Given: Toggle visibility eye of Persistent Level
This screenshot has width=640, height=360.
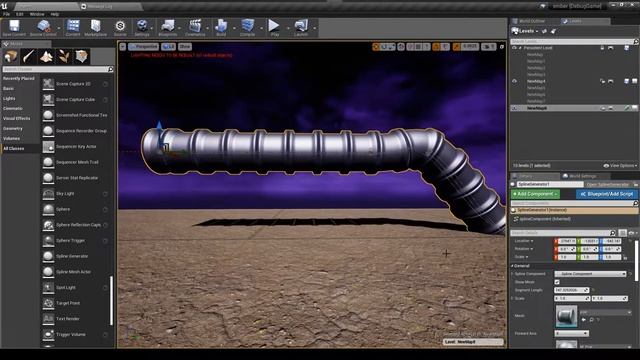Looking at the screenshot, I should [x=514, y=48].
